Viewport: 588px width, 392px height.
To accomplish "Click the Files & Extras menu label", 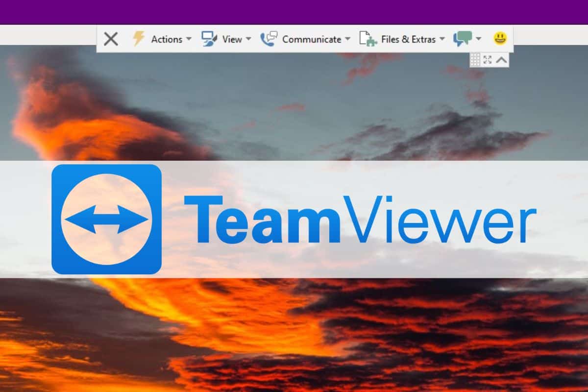I will click(409, 39).
